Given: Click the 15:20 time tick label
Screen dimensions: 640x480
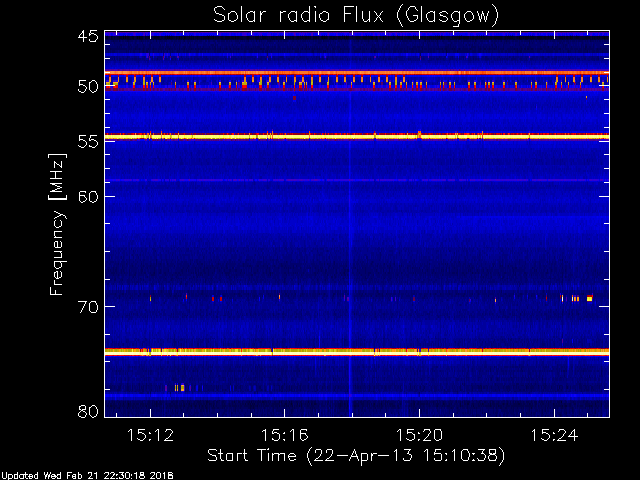Looking at the screenshot, I should pos(420,435).
